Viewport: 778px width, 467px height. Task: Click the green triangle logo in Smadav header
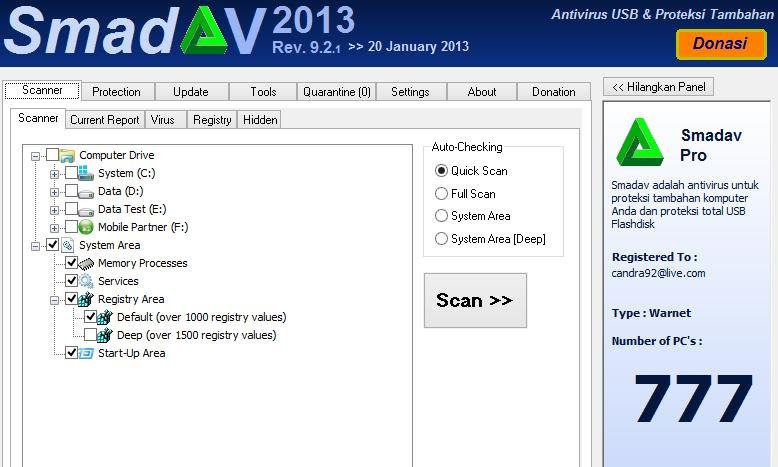204,31
